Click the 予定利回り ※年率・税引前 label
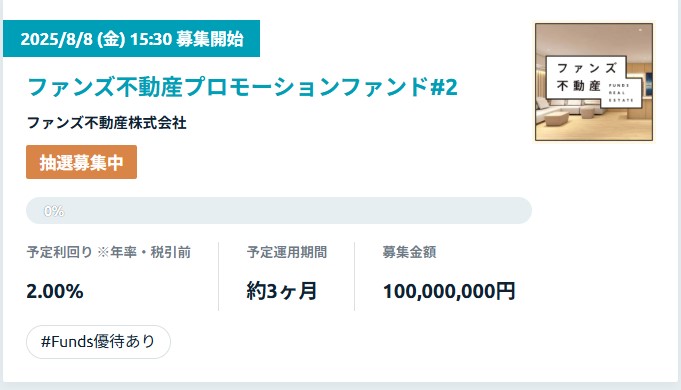The height and width of the screenshot is (390, 681). 109,252
